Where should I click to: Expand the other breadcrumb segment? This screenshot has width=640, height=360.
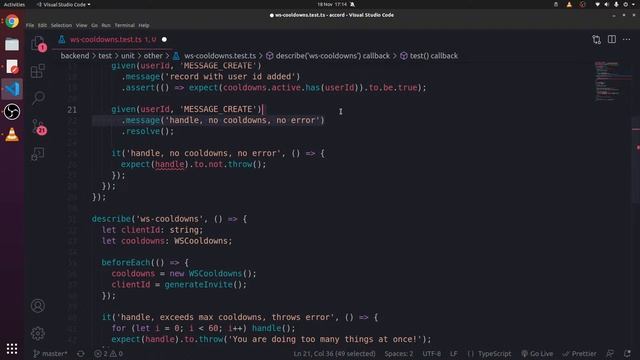(153, 56)
